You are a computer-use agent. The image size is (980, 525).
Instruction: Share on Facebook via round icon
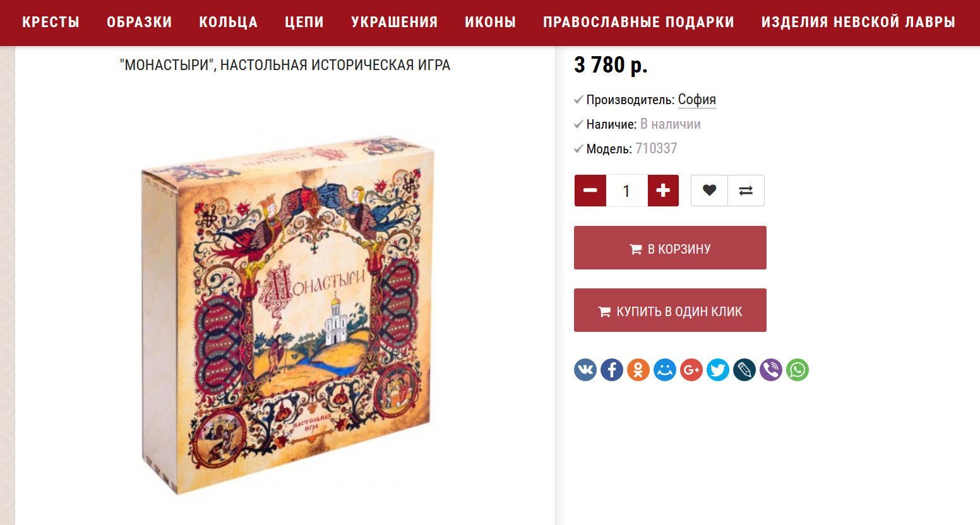pyautogui.click(x=612, y=370)
